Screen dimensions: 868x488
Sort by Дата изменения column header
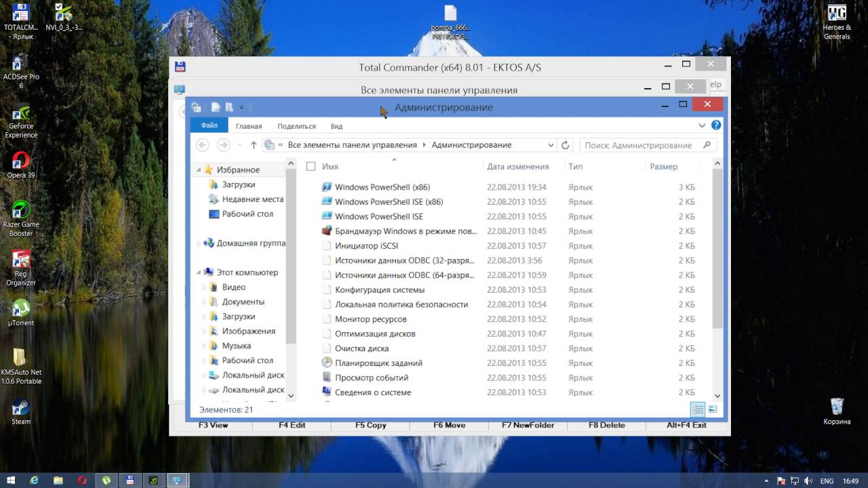(518, 166)
